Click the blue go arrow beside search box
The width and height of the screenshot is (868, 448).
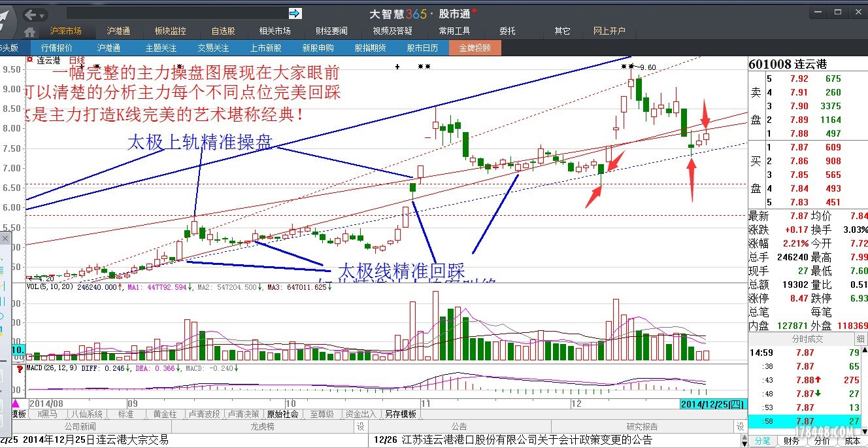[x=295, y=13]
